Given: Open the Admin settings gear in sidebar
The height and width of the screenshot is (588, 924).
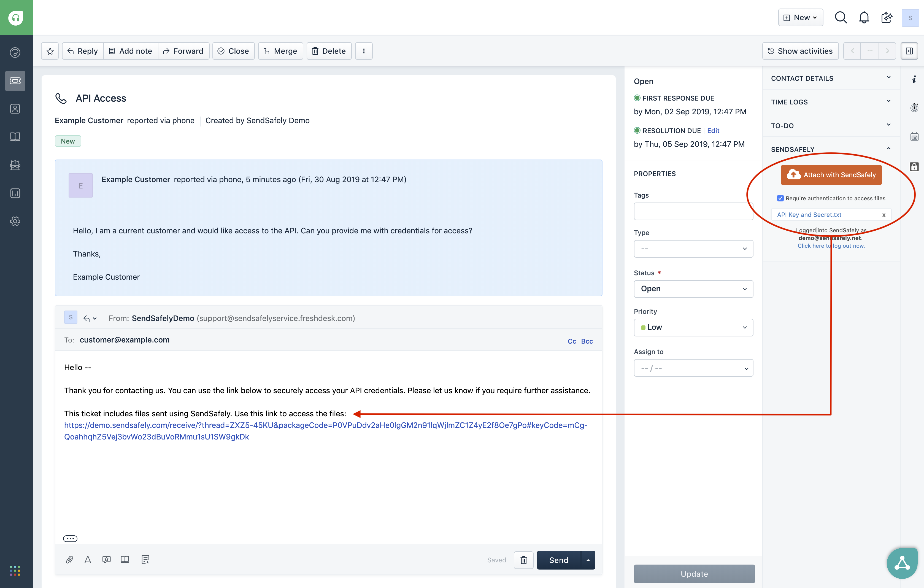Looking at the screenshot, I should [15, 221].
